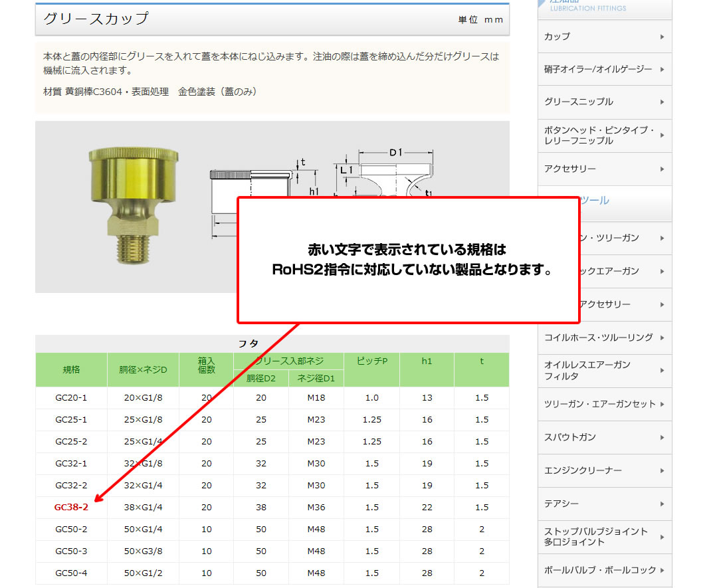713x588 pixels.
Task: Open the エンジンクリーナー category
Action: (604, 470)
